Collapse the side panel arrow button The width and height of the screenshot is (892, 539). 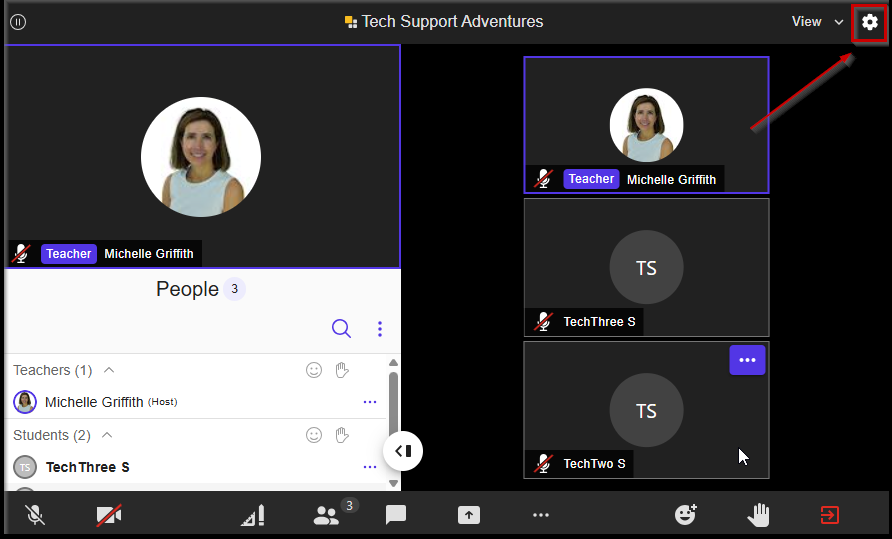[403, 451]
